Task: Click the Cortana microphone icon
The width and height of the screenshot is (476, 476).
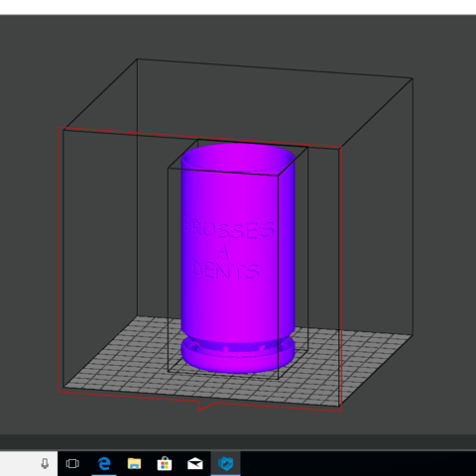Action: tap(45, 463)
